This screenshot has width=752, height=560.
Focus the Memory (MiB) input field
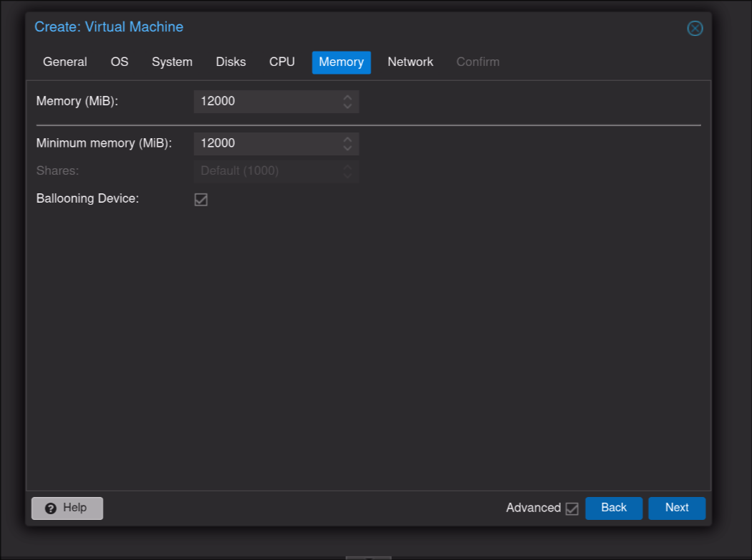pos(265,102)
